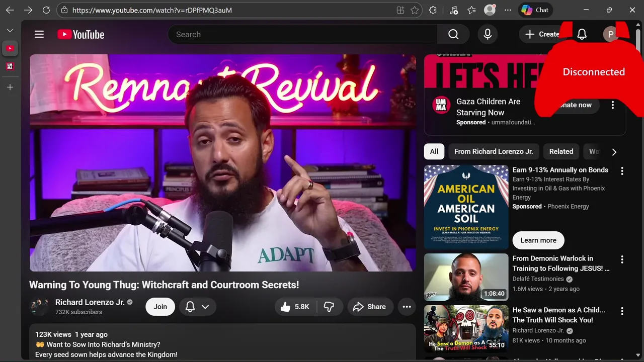Viewport: 644px width, 362px height.
Task: Open From Demonic Warlock video thumbnail
Action: 466,277
